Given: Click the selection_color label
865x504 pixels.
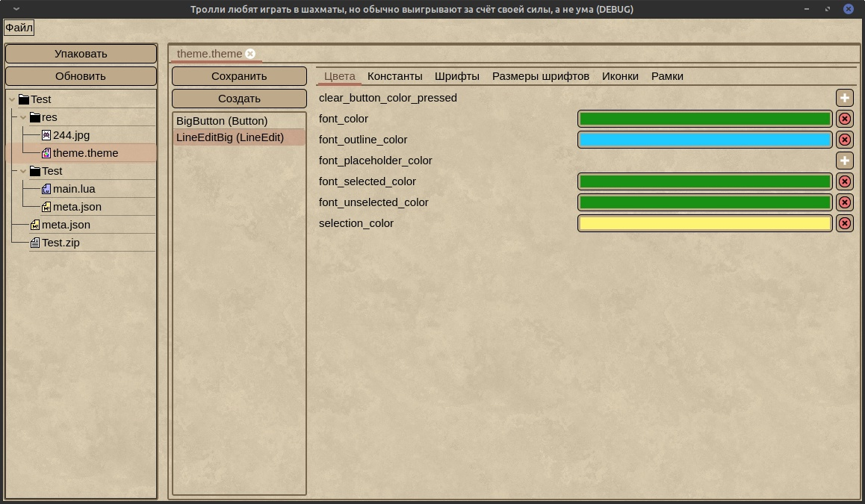Looking at the screenshot, I should 356,223.
